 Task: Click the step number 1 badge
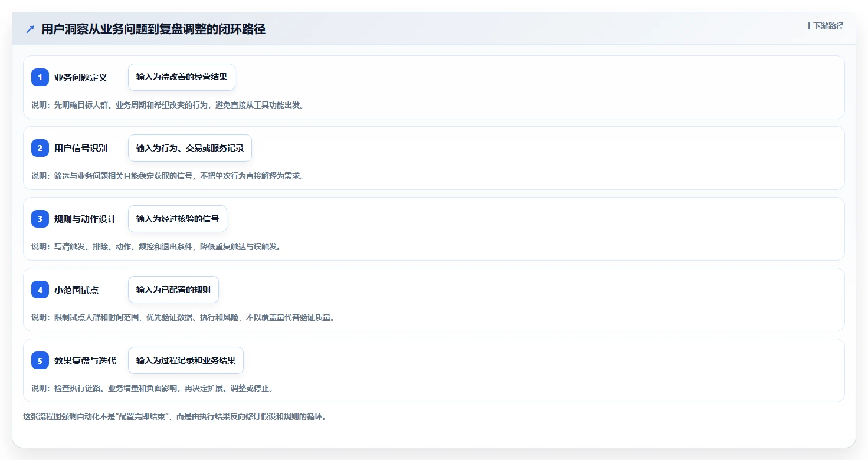click(40, 77)
